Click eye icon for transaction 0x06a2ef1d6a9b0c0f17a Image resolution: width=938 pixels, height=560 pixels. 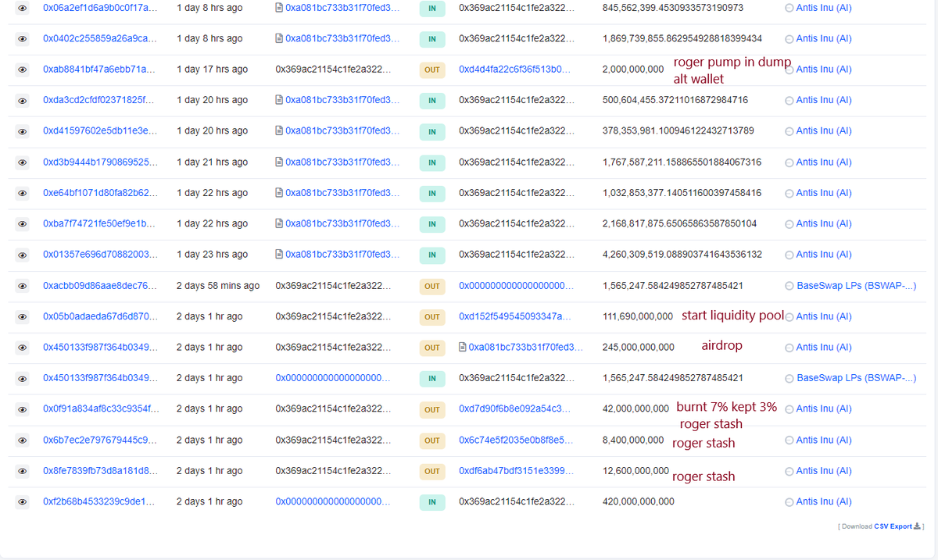pos(23,8)
